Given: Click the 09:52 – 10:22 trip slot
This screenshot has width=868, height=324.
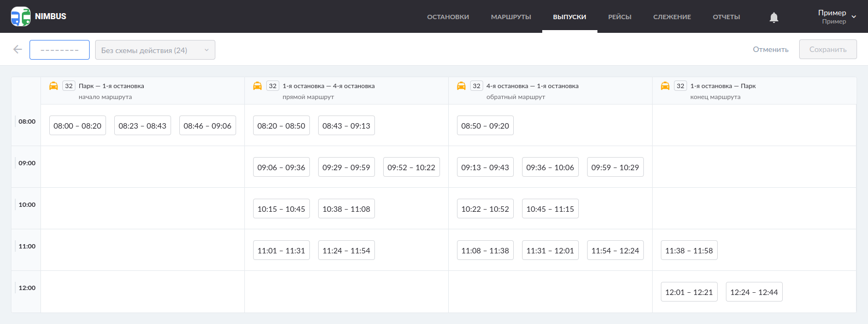Looking at the screenshot, I should coord(411,167).
